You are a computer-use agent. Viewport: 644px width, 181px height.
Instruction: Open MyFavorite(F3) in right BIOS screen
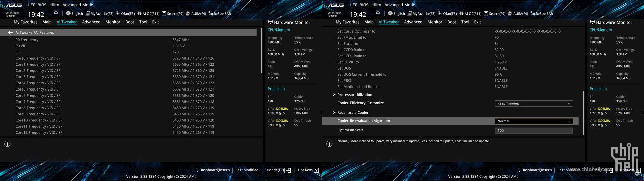click(421, 14)
